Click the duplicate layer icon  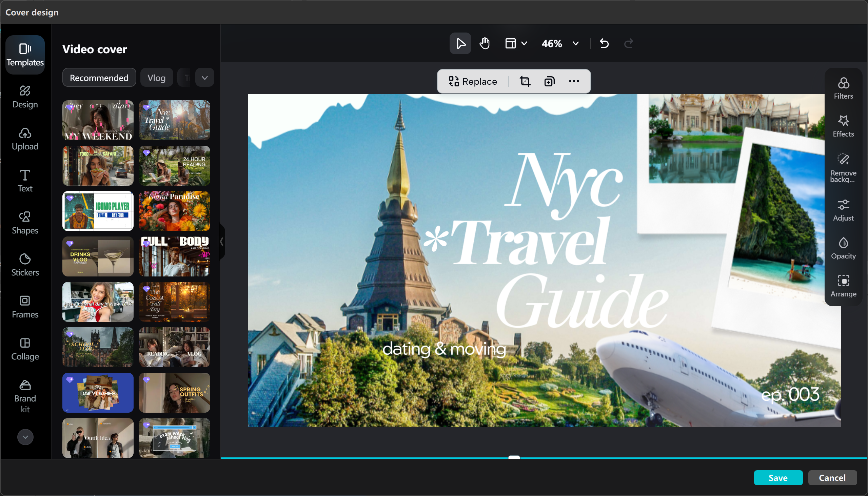click(x=549, y=81)
